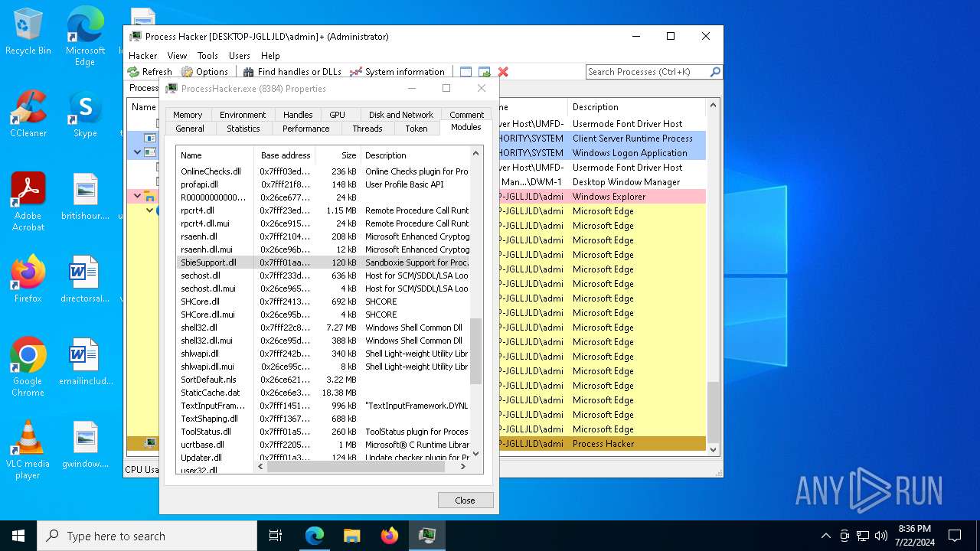The image size is (980, 551).
Task: Switch to Disk and Network tab
Action: coord(401,115)
